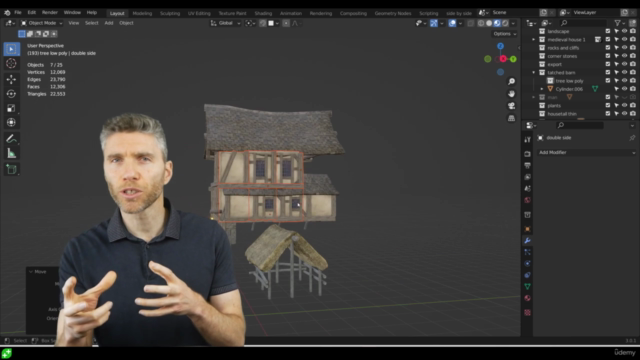Screen dimensions: 640x360
Task: Switch to wireframe viewport shading
Action: pos(481,23)
